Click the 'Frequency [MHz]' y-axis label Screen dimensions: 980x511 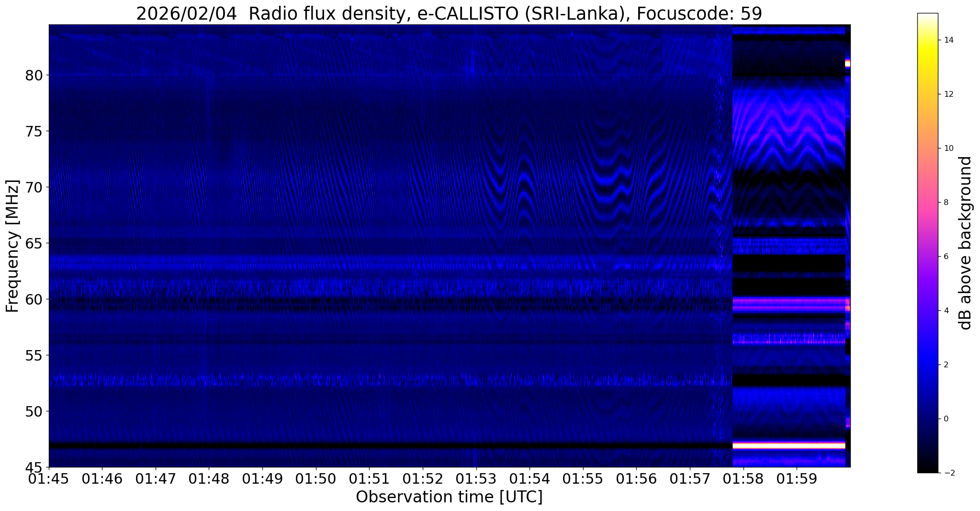tap(13, 246)
